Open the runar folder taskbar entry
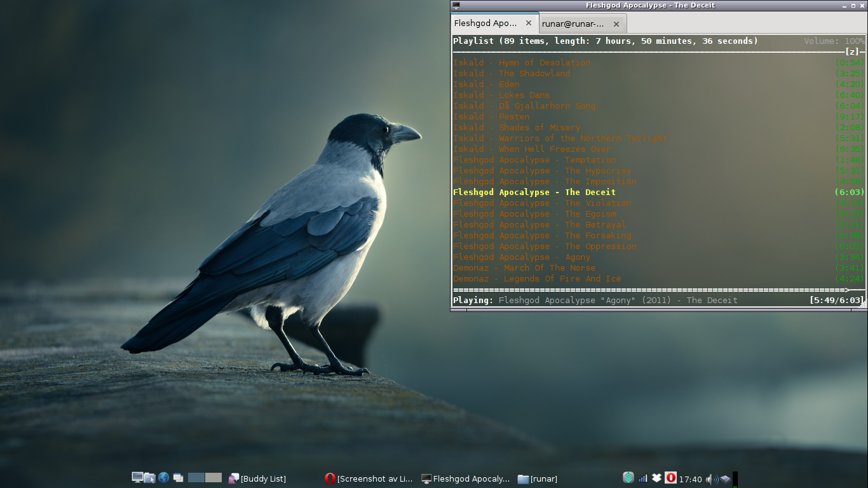The image size is (868, 488). click(538, 478)
